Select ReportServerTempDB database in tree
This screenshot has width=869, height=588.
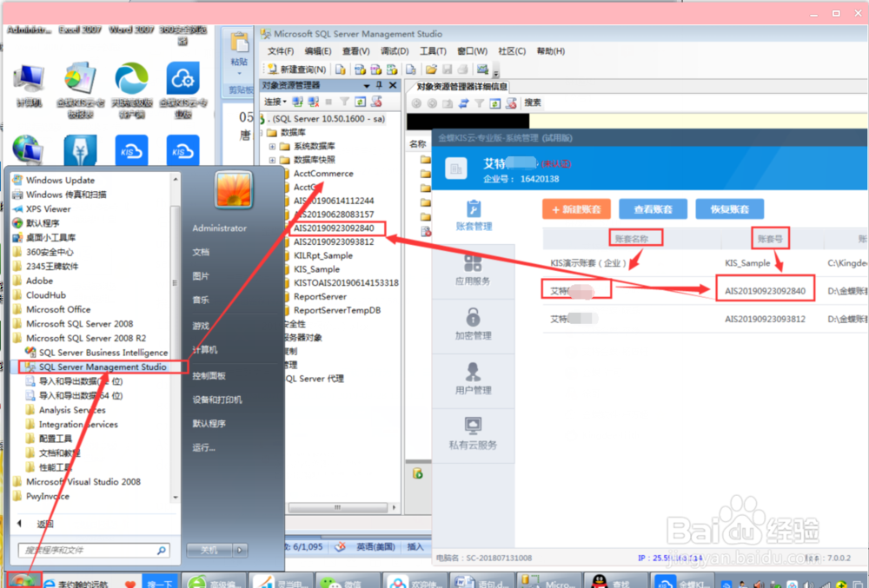coord(337,311)
